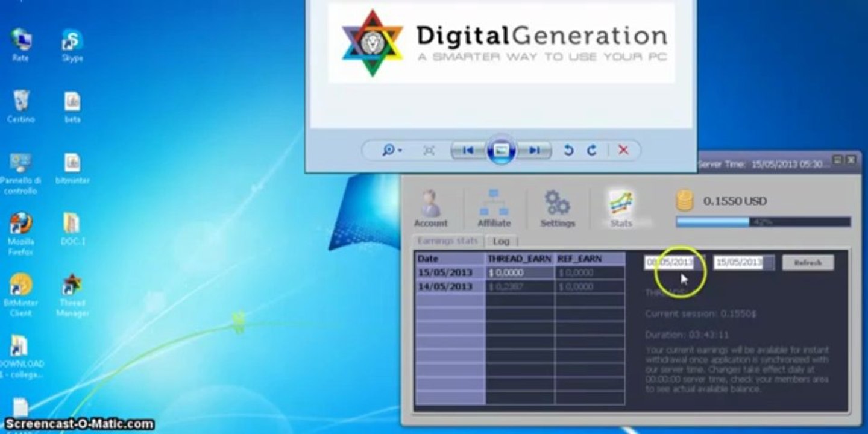The height and width of the screenshot is (434, 868).
Task: Click the Current session: 0.1550$ text
Action: (x=701, y=314)
